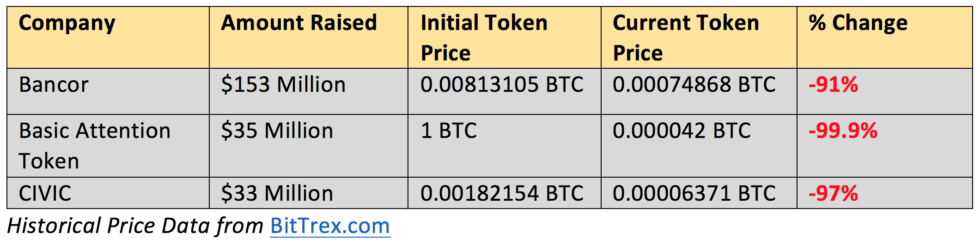980x245 pixels.
Task: Click the CIVIC company cell
Action: click(108, 193)
